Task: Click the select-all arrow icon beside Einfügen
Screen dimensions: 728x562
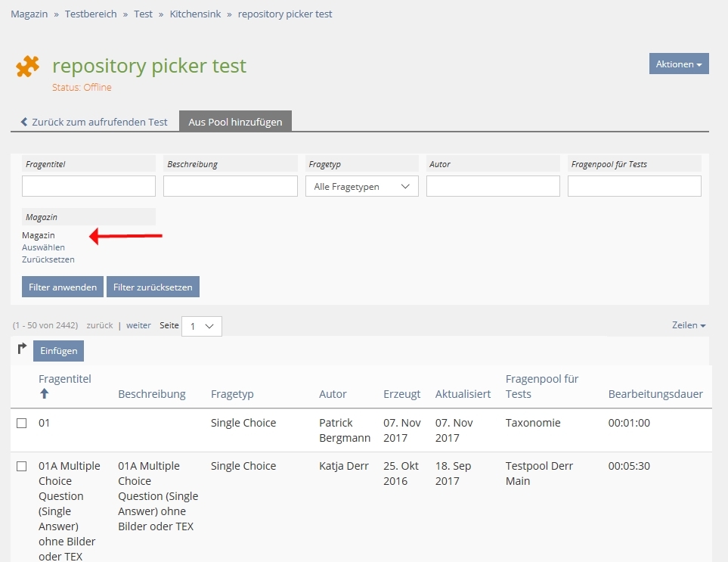Action: point(22,349)
